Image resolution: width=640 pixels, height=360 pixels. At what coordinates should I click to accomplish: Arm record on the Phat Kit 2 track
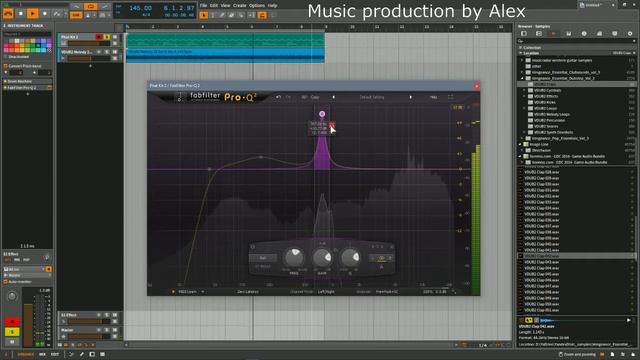[99, 37]
